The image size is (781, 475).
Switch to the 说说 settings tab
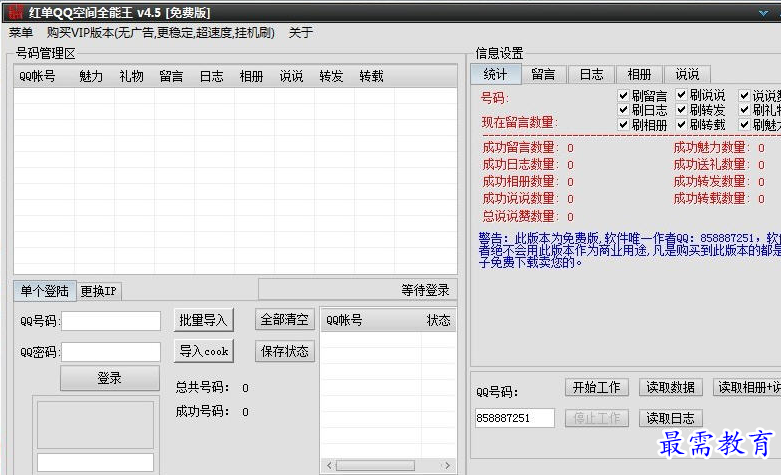point(687,75)
